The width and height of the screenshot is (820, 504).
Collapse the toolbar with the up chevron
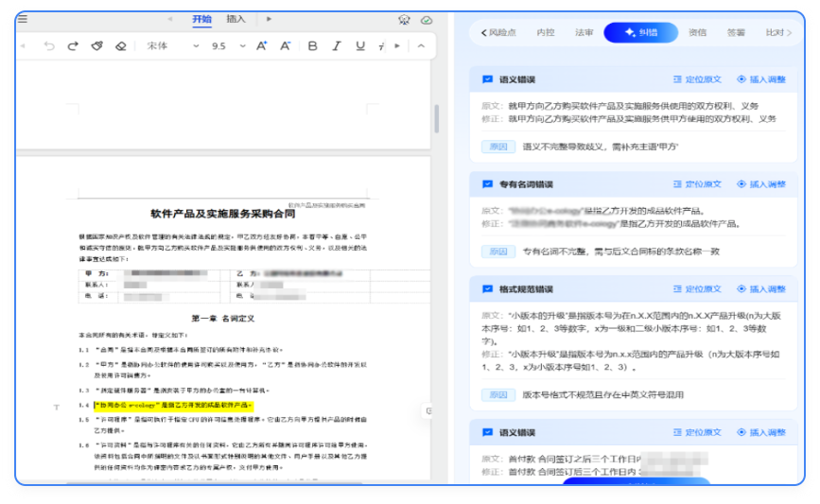pos(421,46)
